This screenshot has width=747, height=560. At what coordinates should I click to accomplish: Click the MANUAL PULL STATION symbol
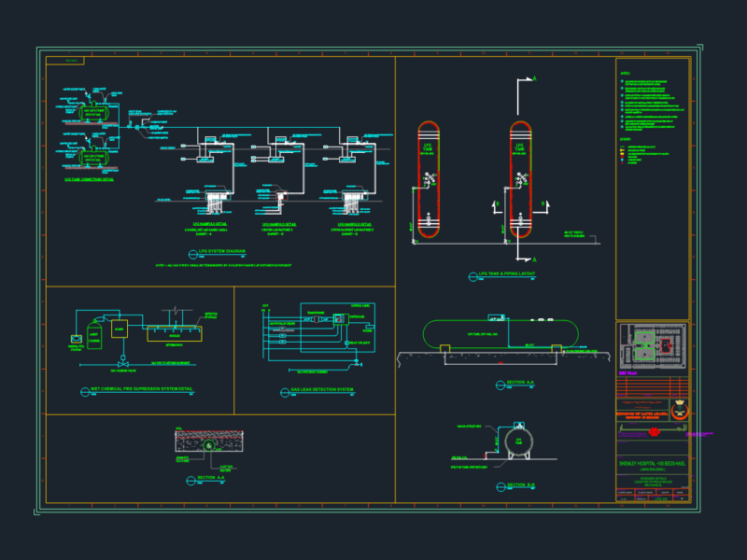pos(77,339)
